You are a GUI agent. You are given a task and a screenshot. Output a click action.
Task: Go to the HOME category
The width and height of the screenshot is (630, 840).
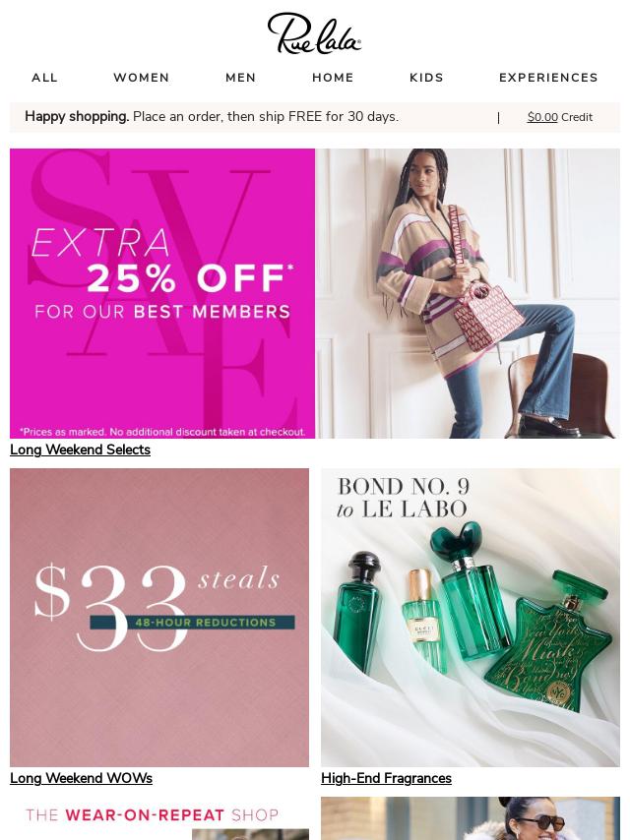pos(333,78)
